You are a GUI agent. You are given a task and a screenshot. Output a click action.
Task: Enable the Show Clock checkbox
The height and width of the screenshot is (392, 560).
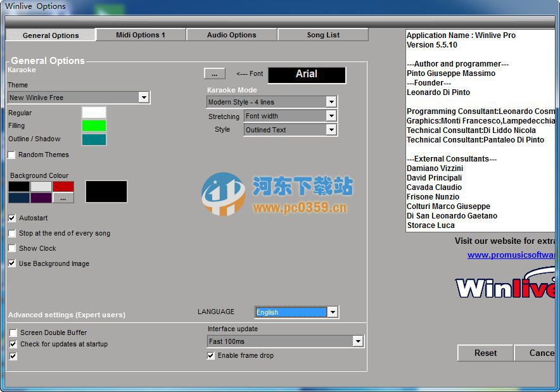pyautogui.click(x=12, y=248)
